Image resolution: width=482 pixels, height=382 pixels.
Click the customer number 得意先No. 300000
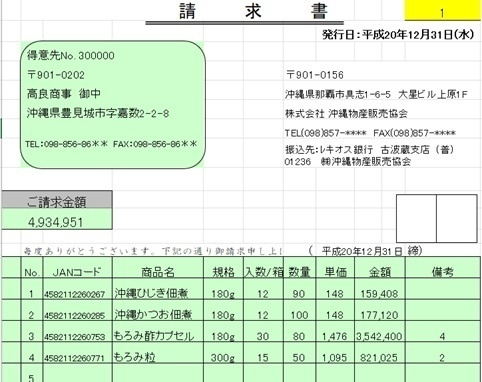[x=71, y=55]
